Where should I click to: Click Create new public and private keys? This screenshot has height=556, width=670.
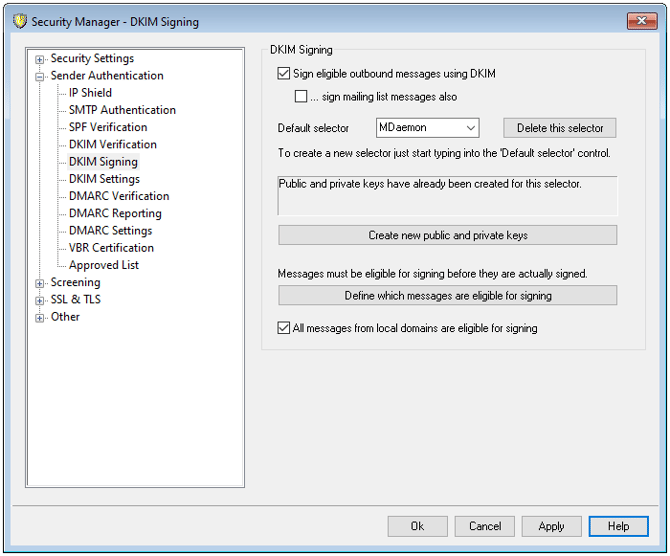tap(447, 235)
